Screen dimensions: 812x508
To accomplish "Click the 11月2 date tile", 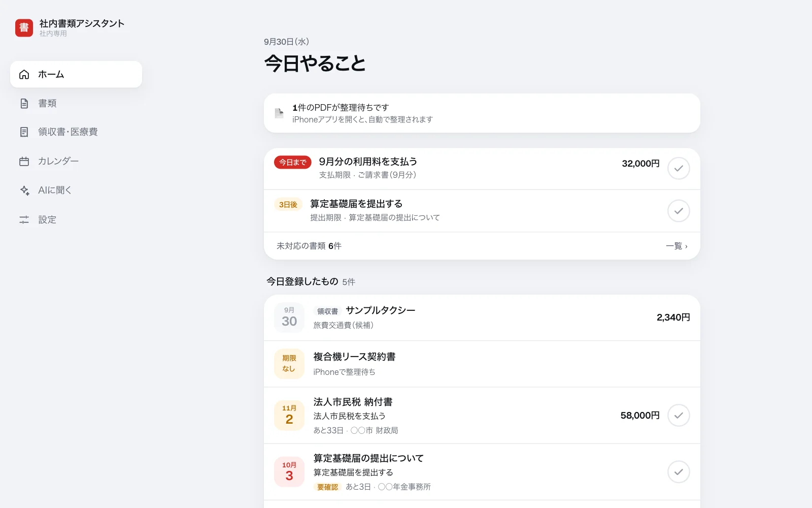I will (289, 416).
